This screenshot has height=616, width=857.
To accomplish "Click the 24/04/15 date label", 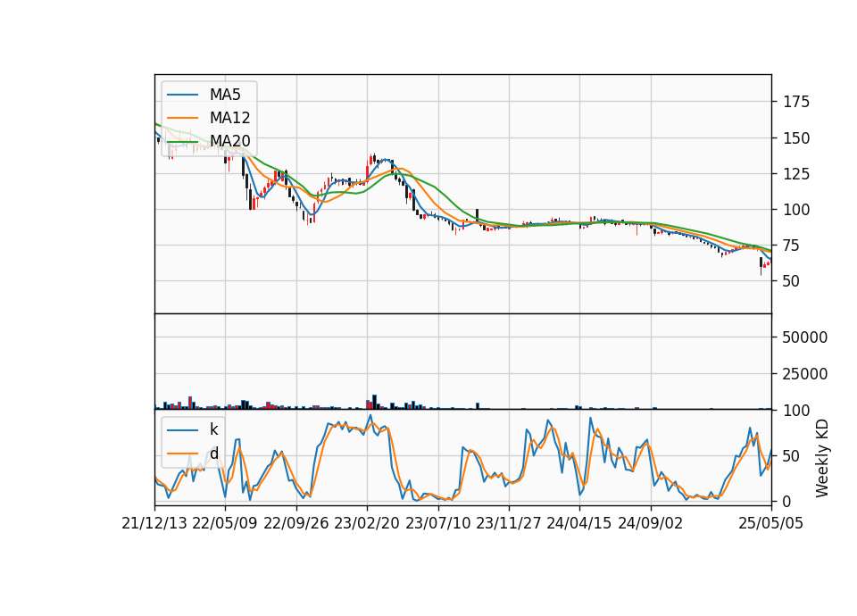I will point(579,523).
